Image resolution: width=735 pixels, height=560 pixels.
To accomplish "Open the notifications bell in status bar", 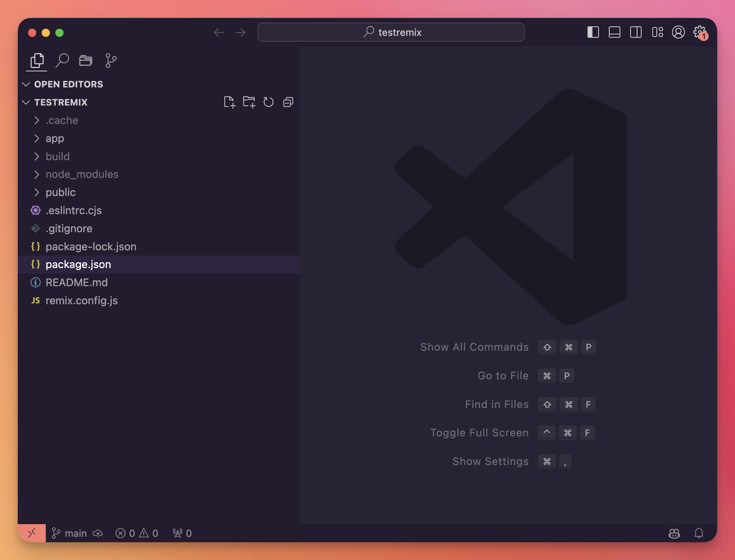I will click(699, 533).
